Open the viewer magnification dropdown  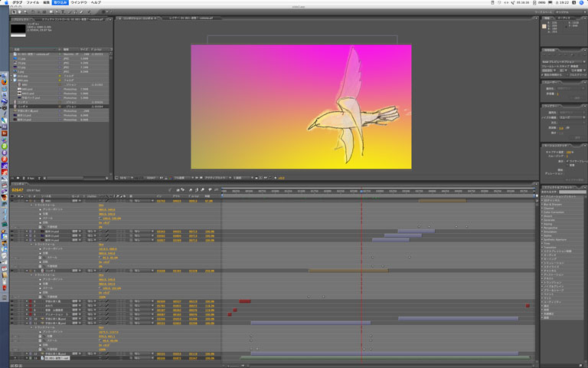126,176
